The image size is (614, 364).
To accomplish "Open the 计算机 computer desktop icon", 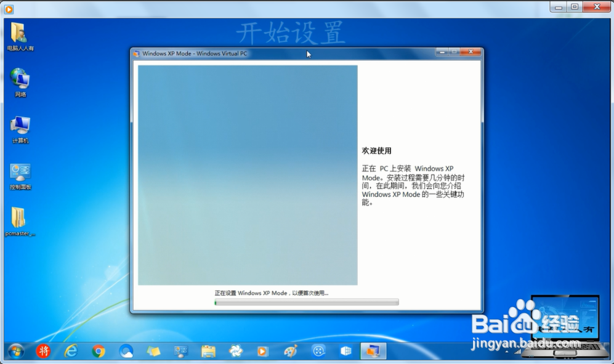I will tap(20, 130).
